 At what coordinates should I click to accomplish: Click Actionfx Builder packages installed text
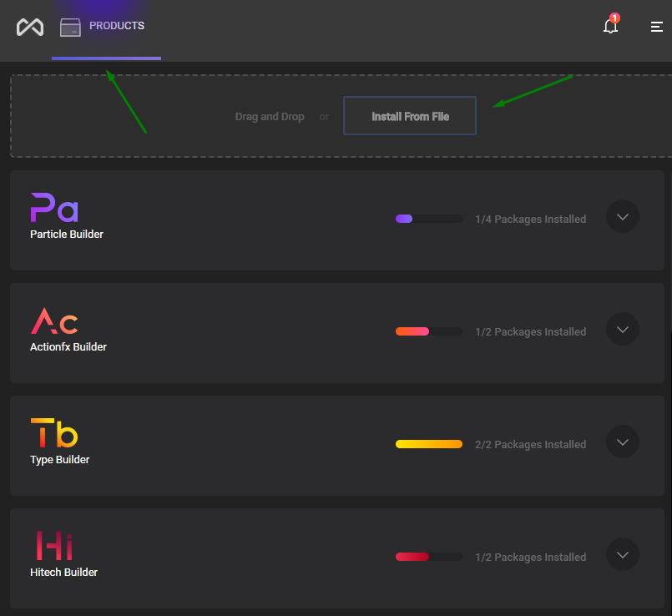point(530,332)
